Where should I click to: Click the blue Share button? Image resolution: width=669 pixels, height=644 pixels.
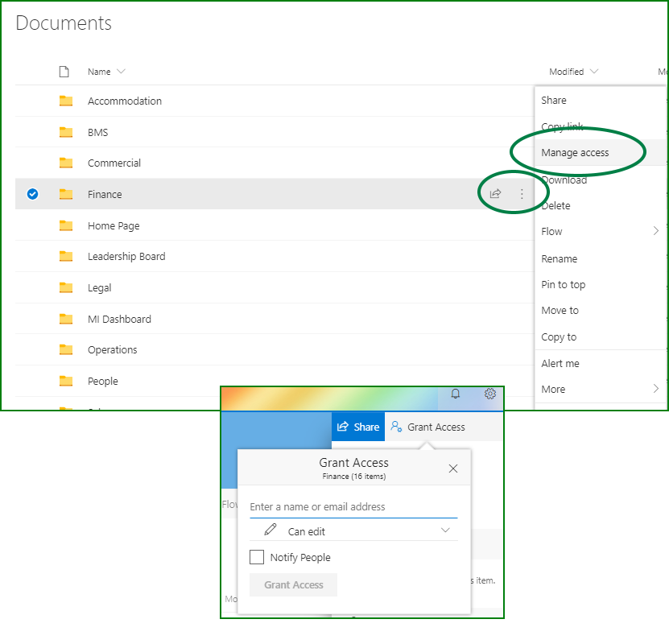click(358, 427)
